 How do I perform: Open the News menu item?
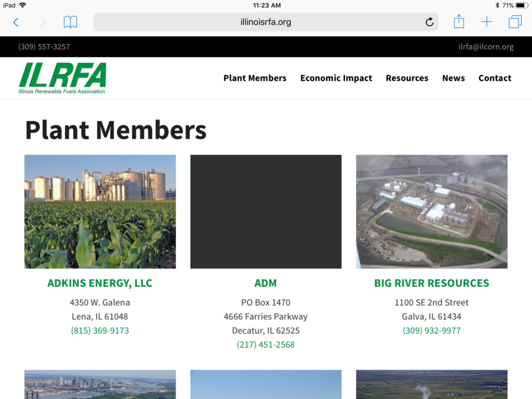click(x=453, y=78)
